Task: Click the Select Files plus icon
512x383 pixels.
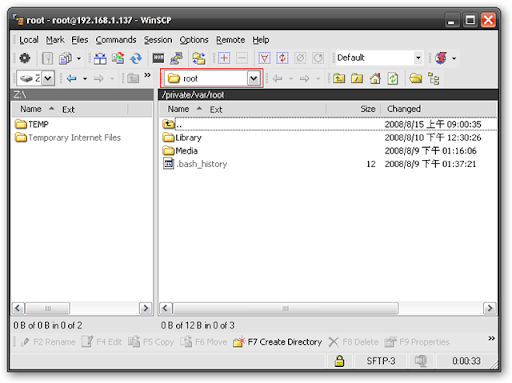Action: coord(224,58)
